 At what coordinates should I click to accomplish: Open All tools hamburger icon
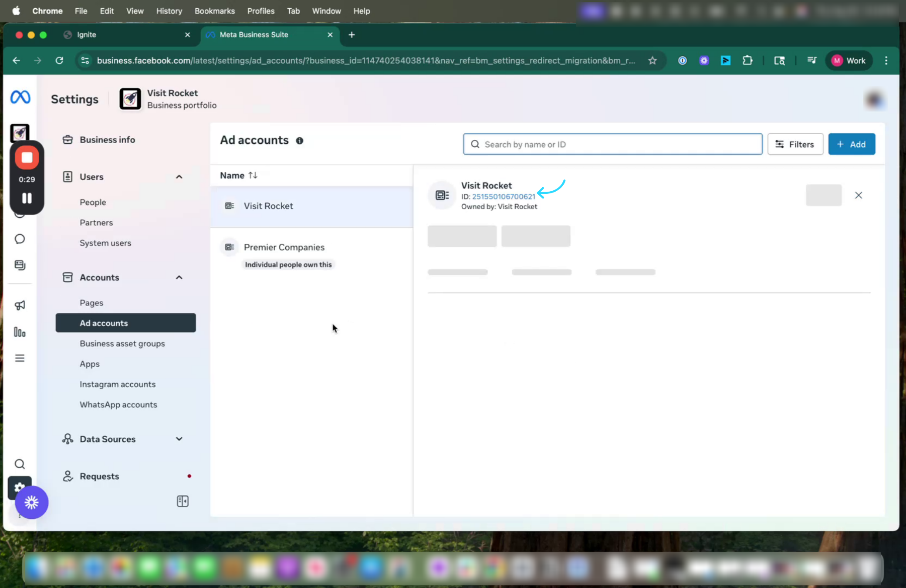pyautogui.click(x=20, y=358)
